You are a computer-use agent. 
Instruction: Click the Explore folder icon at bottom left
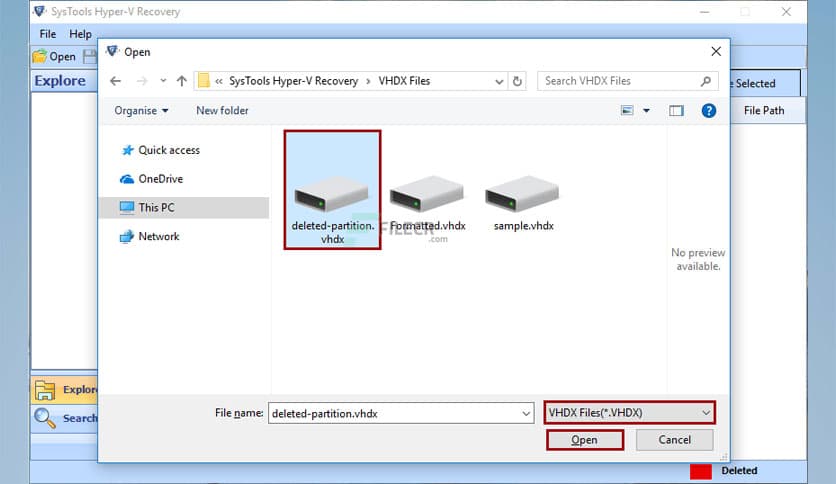45,390
